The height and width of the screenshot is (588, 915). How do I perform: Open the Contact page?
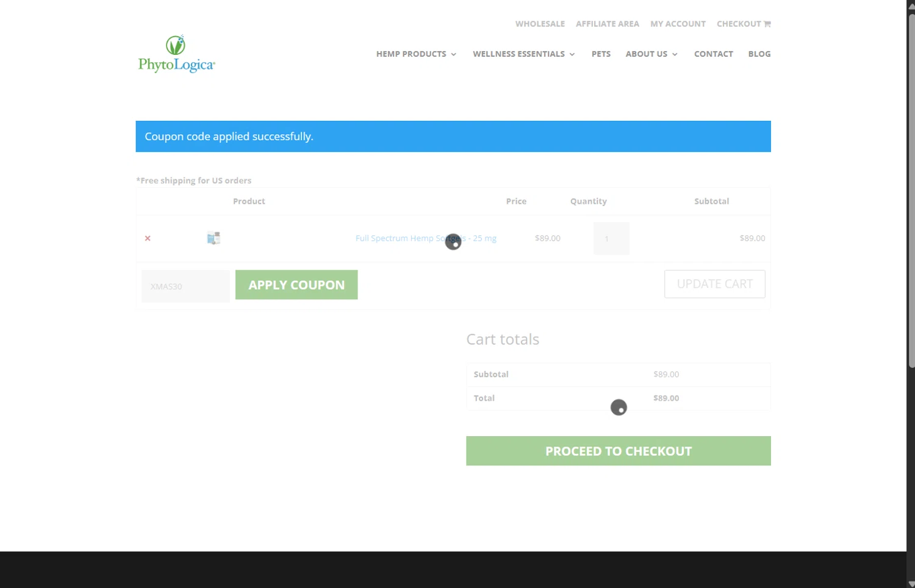point(713,54)
